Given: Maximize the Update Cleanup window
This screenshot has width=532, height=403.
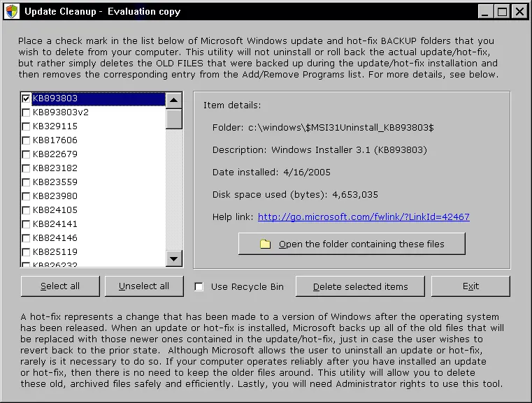Looking at the screenshot, I should click(502, 11).
